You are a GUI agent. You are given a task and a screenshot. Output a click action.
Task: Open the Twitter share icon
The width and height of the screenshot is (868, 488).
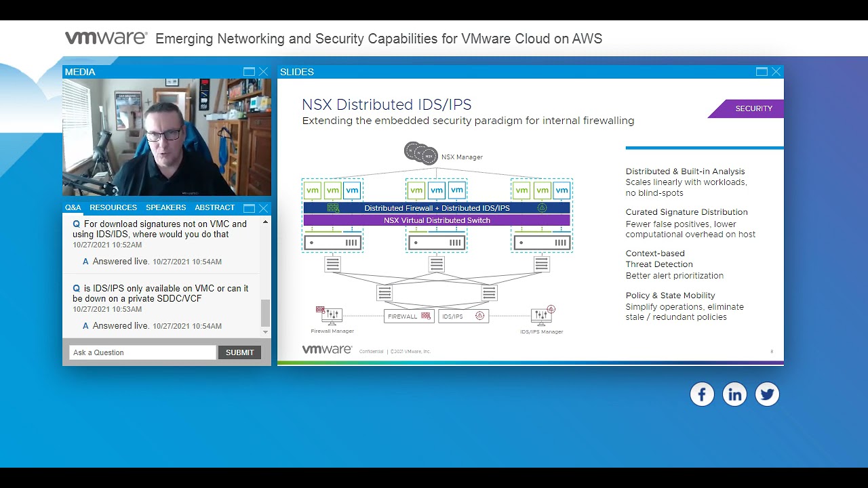pos(767,394)
